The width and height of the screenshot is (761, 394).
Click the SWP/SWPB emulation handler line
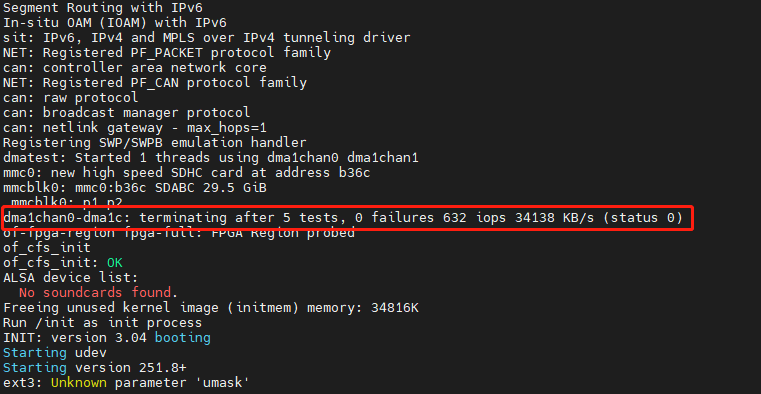click(x=155, y=143)
